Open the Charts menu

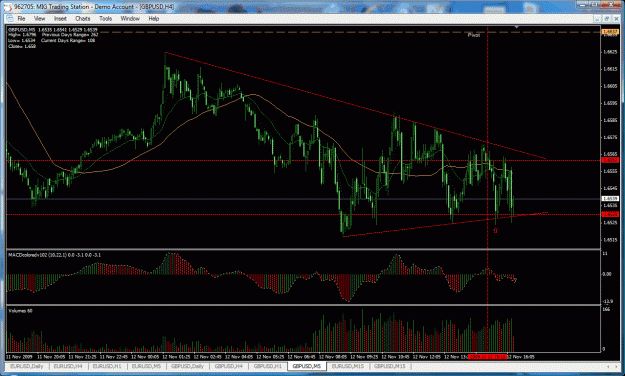83,18
